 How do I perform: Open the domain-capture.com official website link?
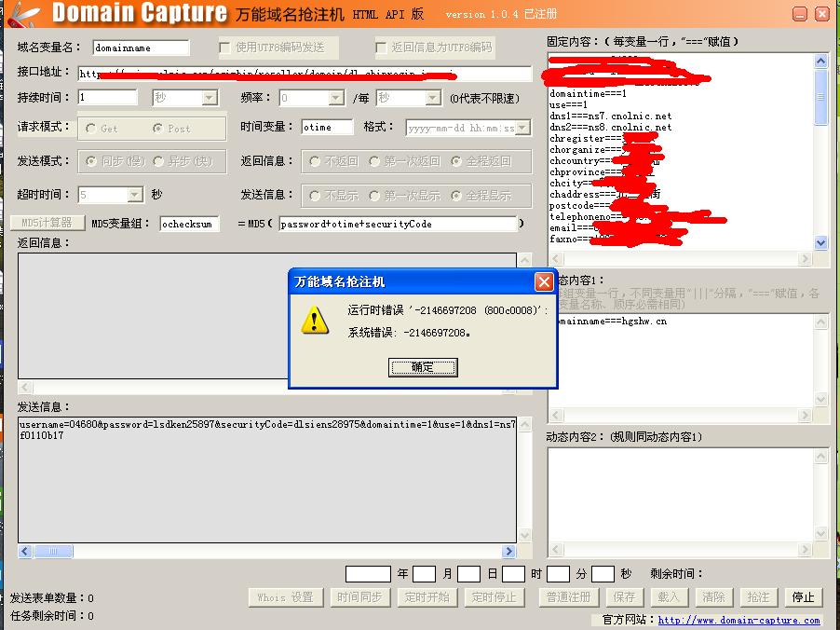point(738,620)
